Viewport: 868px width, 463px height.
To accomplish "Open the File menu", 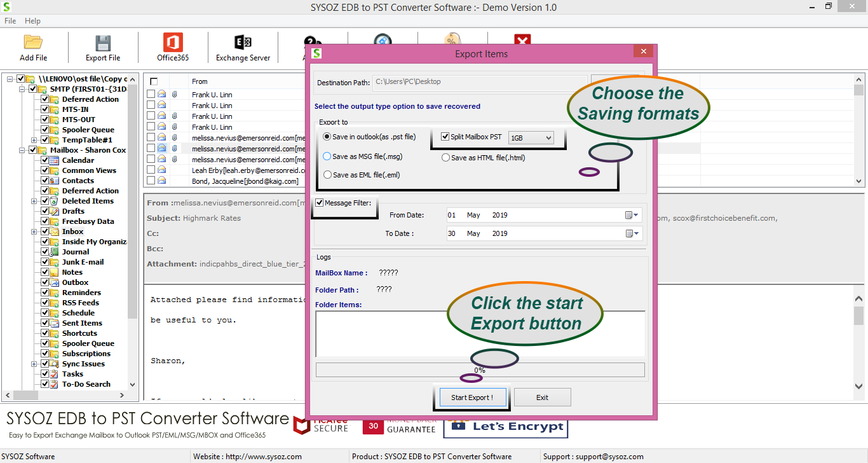I will 10,20.
